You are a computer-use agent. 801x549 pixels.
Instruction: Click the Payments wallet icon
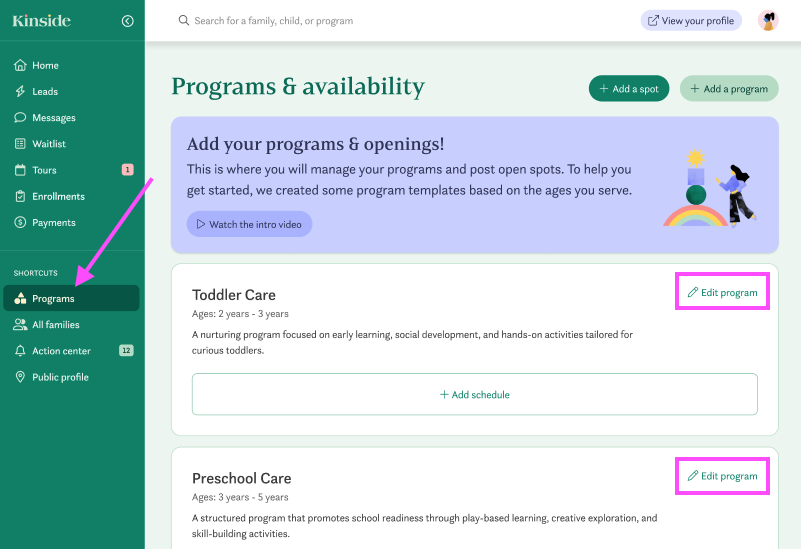[x=20, y=223]
